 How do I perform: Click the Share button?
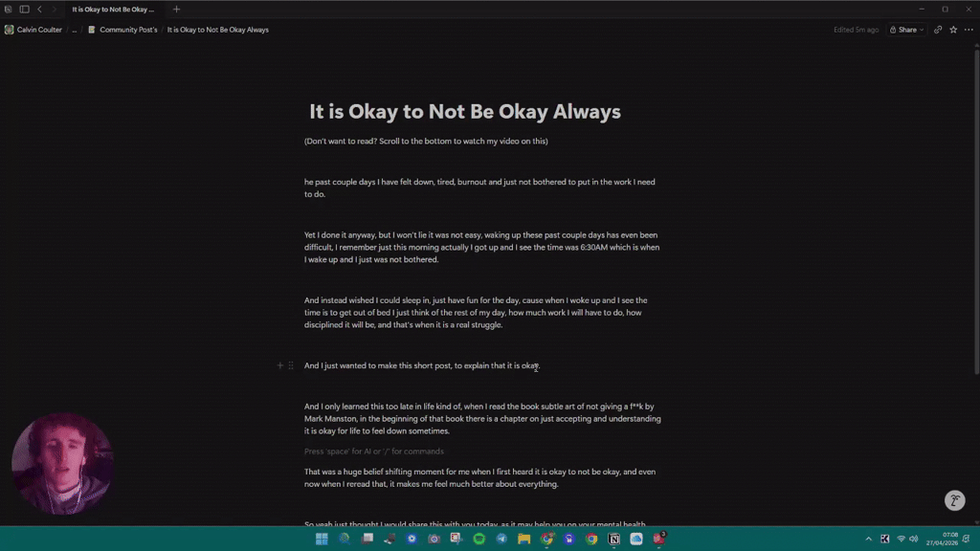coord(904,30)
